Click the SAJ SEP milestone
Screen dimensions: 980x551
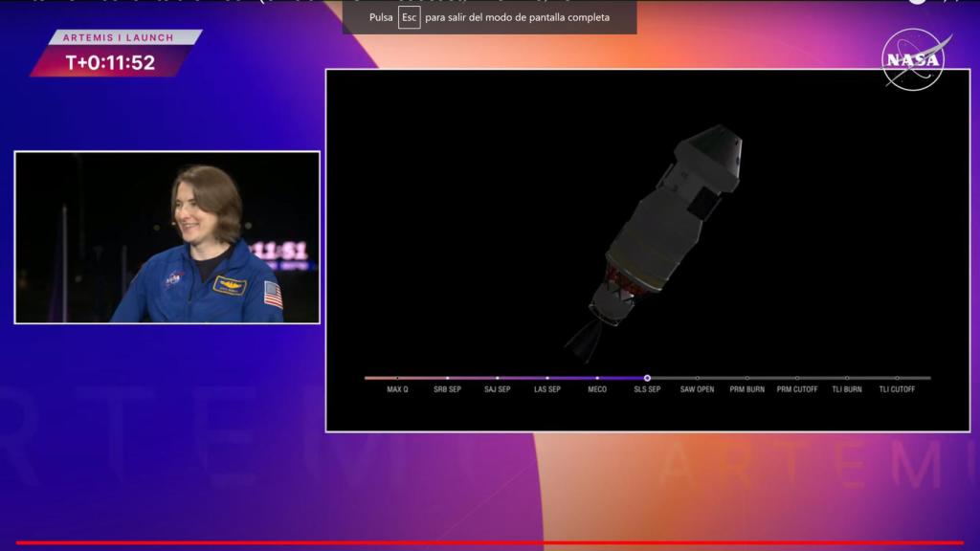497,389
